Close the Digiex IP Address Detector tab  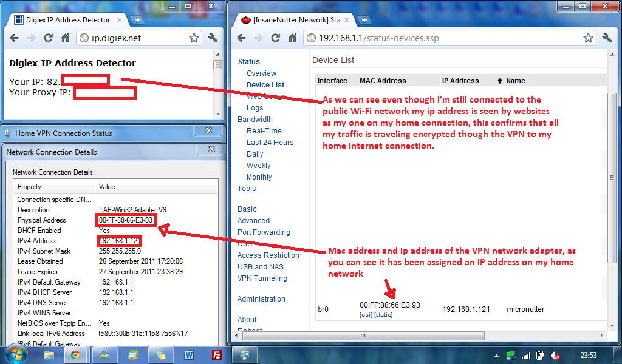(120, 20)
